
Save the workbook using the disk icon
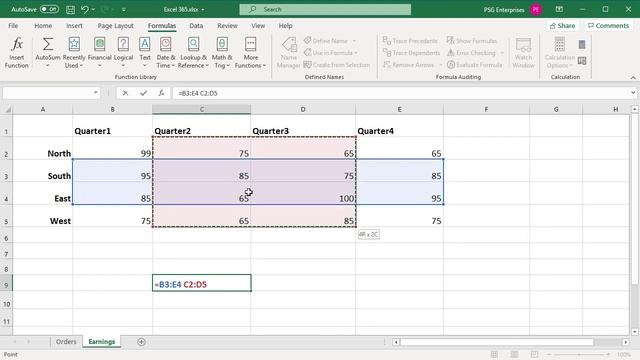(70, 9)
